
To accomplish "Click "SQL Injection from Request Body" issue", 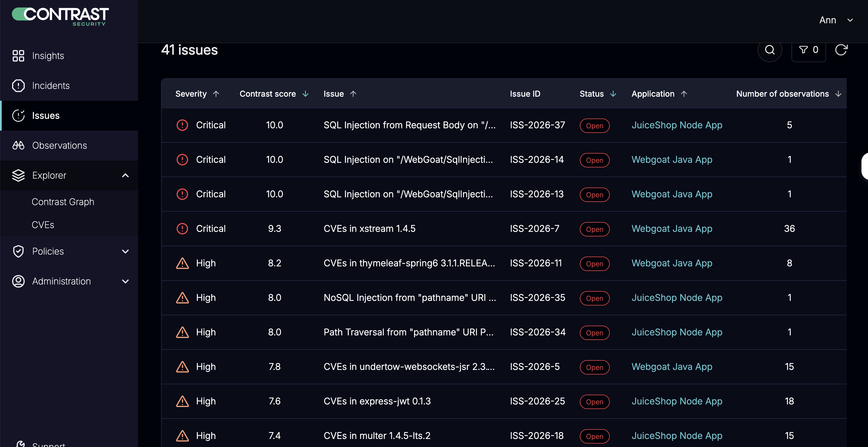I will pyautogui.click(x=409, y=125).
